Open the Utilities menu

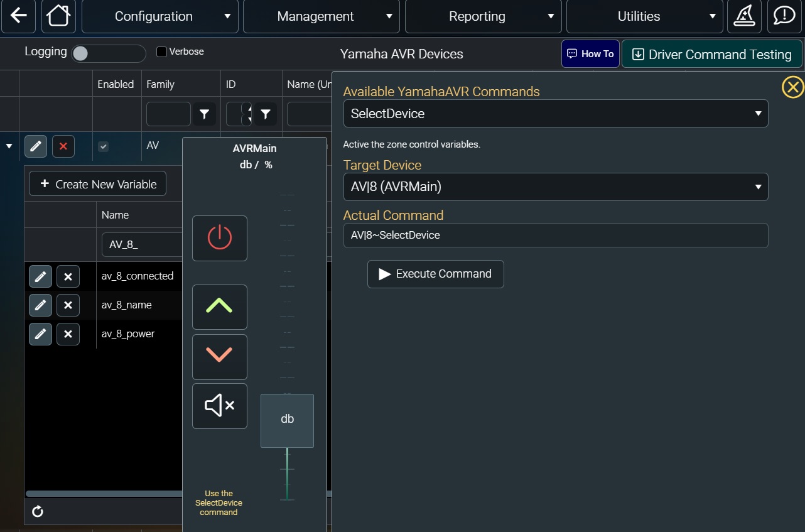(x=645, y=16)
